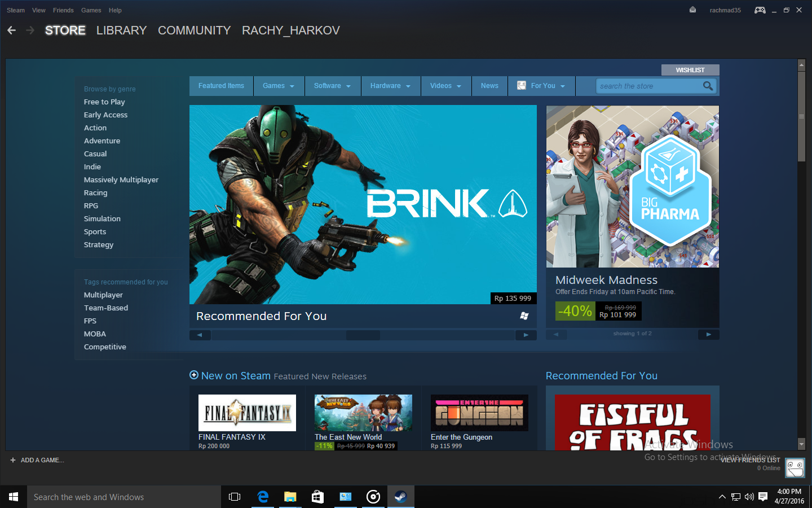Image resolution: width=812 pixels, height=508 pixels.
Task: Click the store page vertical scrollbar thumb
Action: pos(801,116)
